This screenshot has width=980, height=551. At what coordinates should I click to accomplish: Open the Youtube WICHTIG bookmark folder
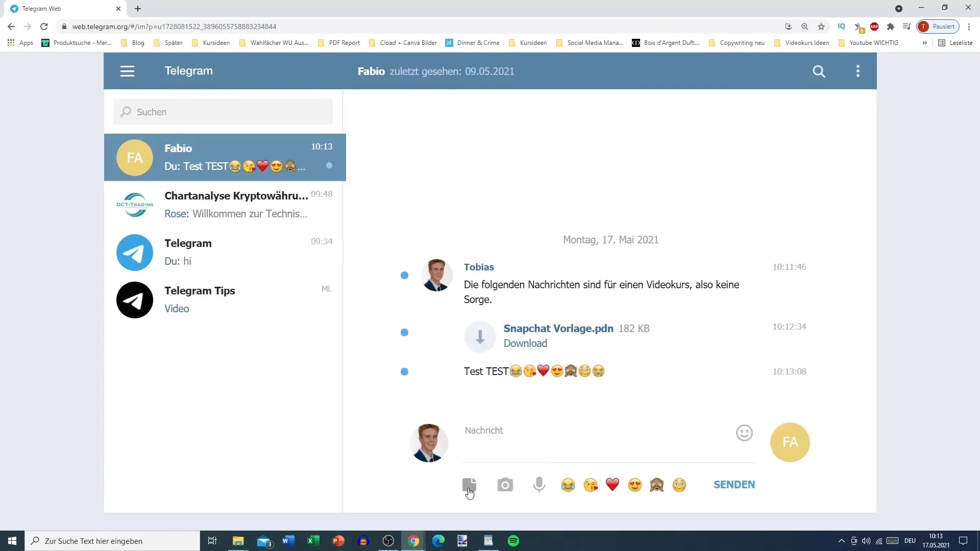(868, 43)
